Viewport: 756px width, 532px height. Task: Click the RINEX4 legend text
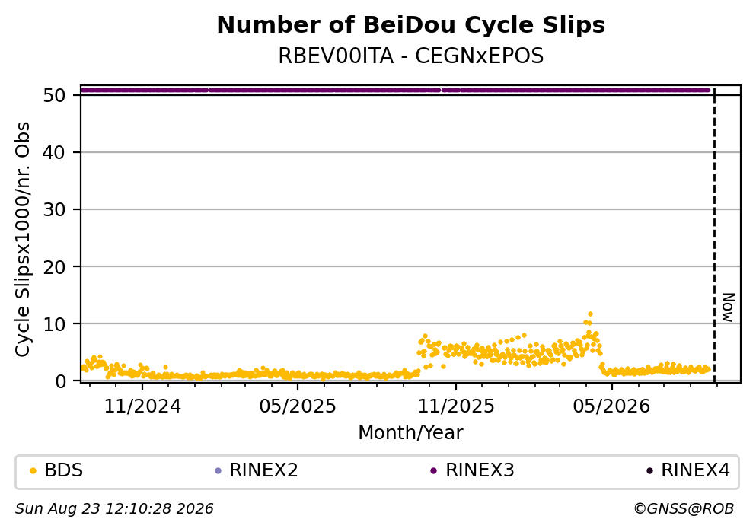[x=695, y=470]
